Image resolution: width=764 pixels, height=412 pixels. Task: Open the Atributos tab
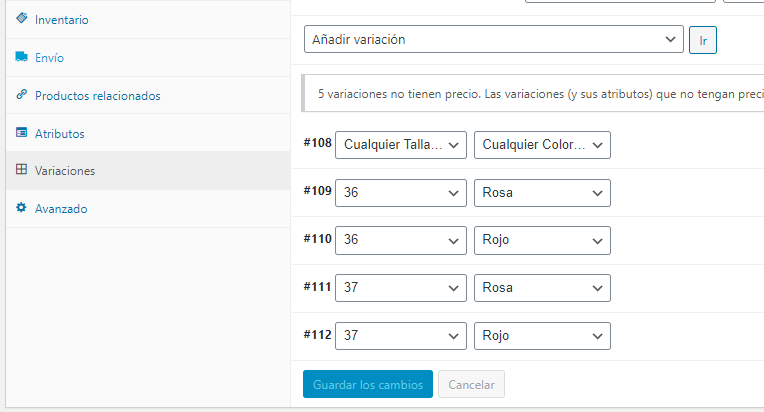tap(59, 133)
